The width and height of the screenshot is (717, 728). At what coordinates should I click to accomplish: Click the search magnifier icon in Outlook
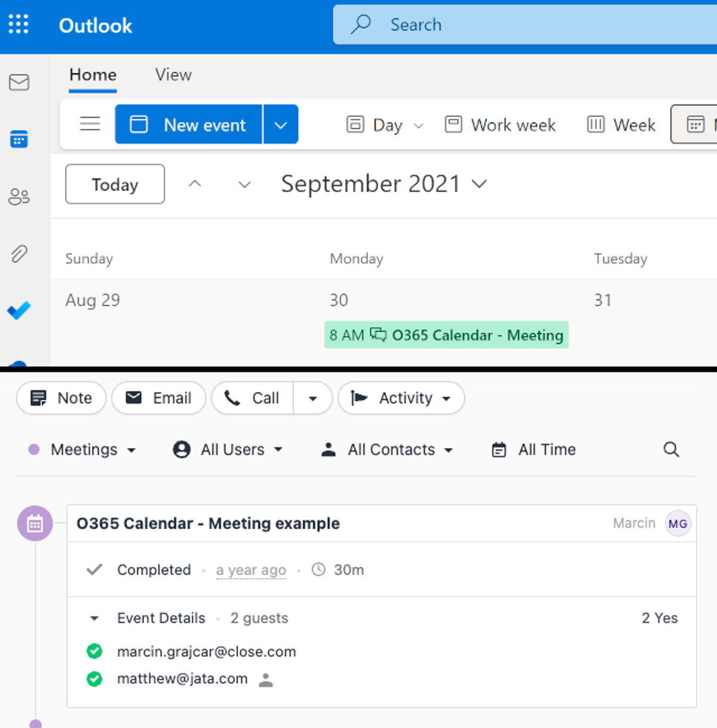point(361,24)
